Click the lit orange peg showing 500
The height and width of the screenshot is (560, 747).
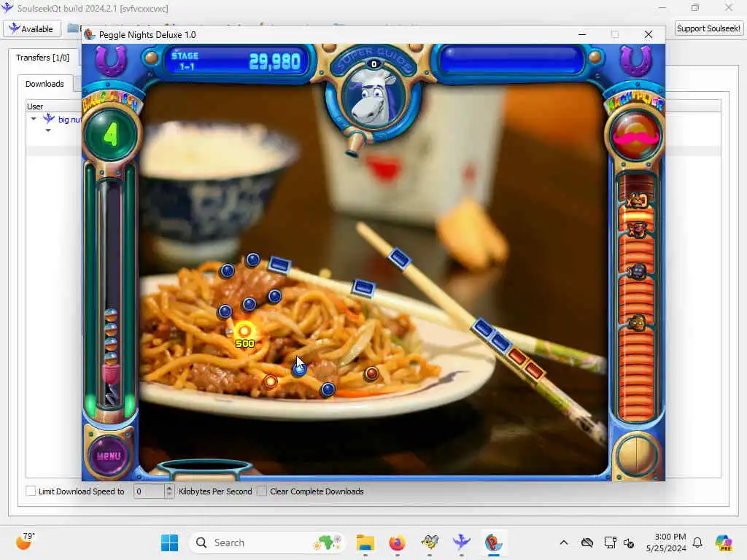[244, 331]
